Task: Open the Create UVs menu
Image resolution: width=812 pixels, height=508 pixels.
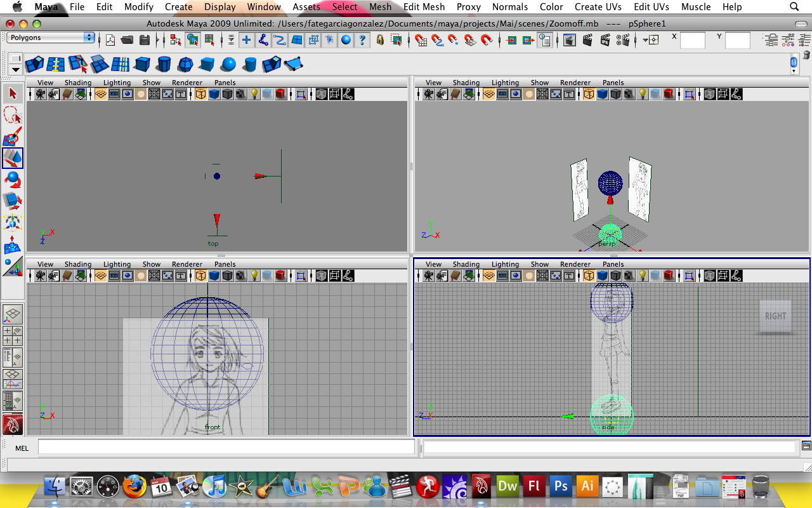Action: [598, 7]
